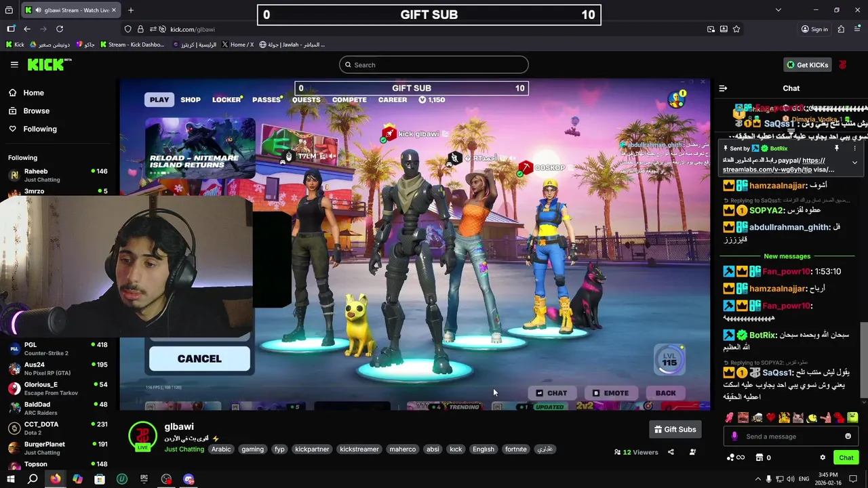This screenshot has height=488, width=868.
Task: Click Firefox Sign in button
Action: [814, 29]
